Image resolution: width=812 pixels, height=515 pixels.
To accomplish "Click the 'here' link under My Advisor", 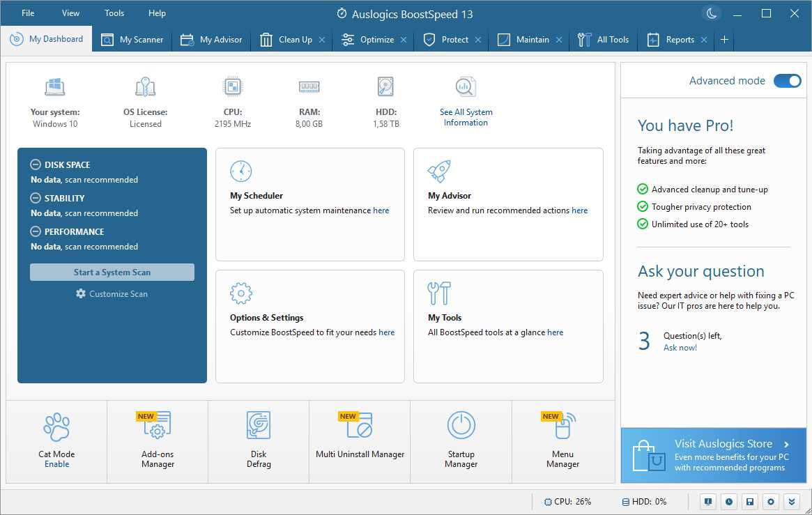I will point(580,210).
